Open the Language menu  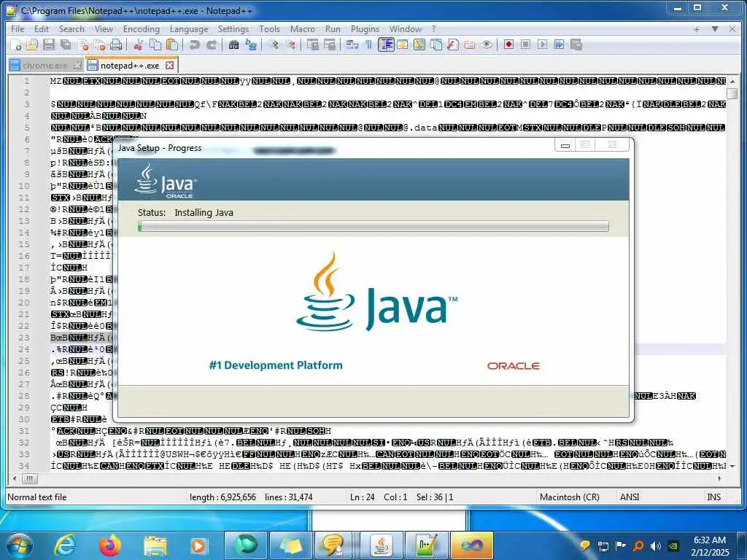(x=189, y=29)
